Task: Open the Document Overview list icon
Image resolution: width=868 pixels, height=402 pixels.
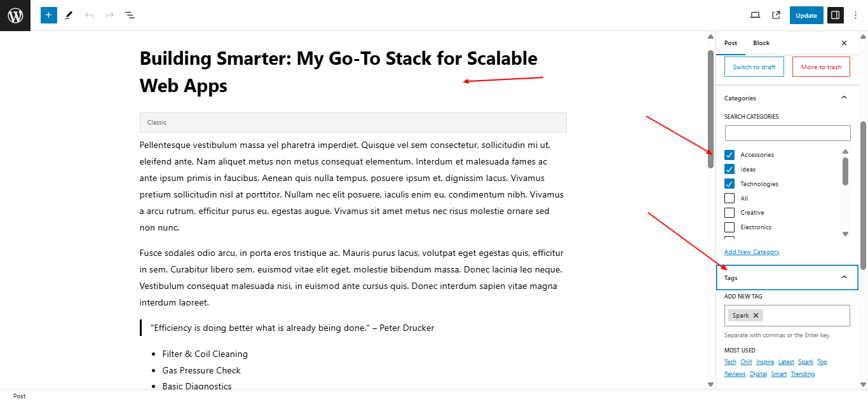Action: click(130, 15)
